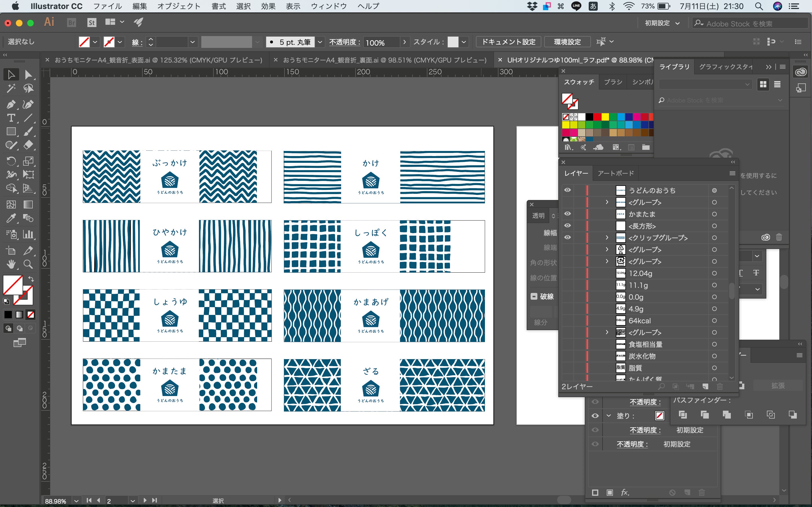Viewport: 812px width, 507px height.
Task: Select the Direct Selection tool
Action: pos(28,74)
